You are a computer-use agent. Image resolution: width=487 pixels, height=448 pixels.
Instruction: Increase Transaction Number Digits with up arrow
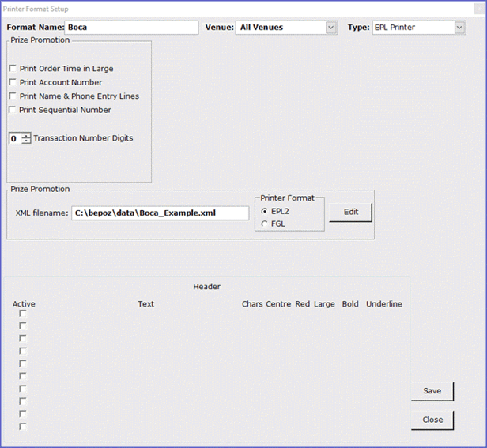point(27,135)
